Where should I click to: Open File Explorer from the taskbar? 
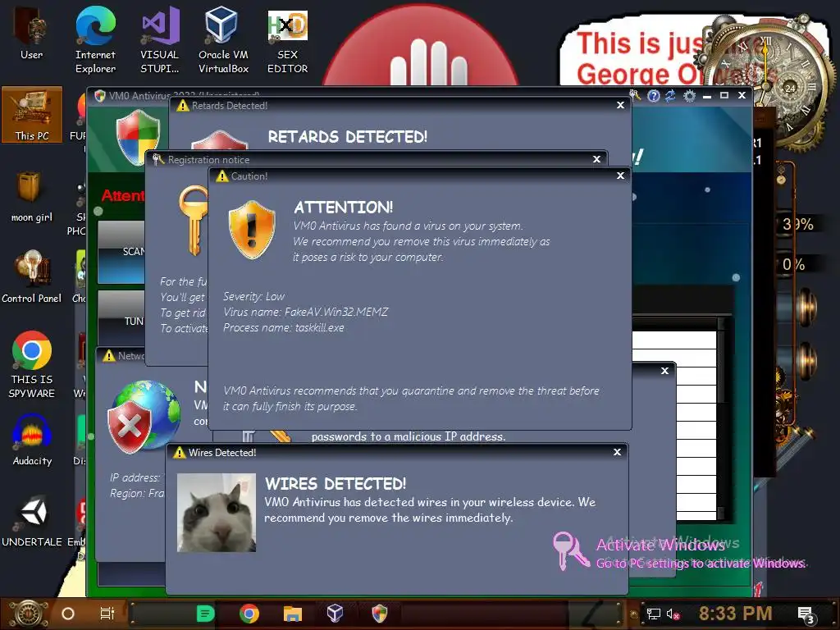click(293, 614)
